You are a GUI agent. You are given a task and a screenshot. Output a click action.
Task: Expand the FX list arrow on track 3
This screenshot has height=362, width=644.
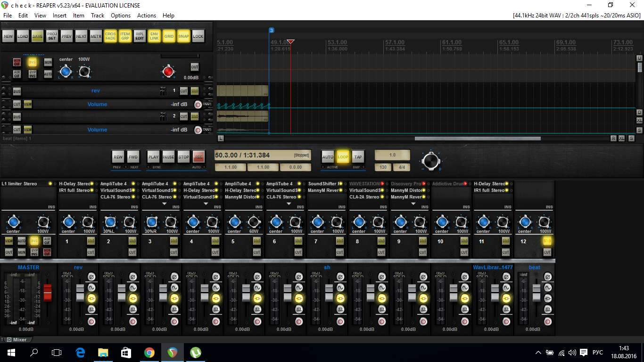coord(164,204)
